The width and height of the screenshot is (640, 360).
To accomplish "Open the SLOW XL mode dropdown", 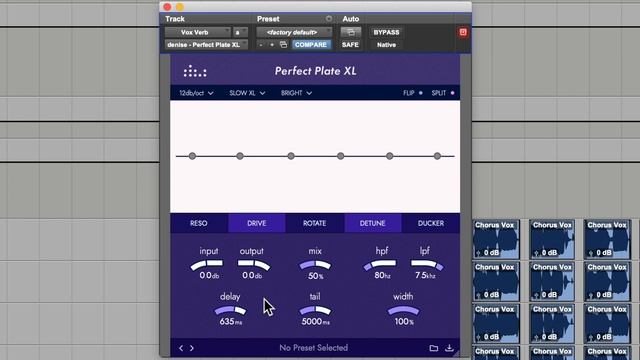I will (247, 93).
